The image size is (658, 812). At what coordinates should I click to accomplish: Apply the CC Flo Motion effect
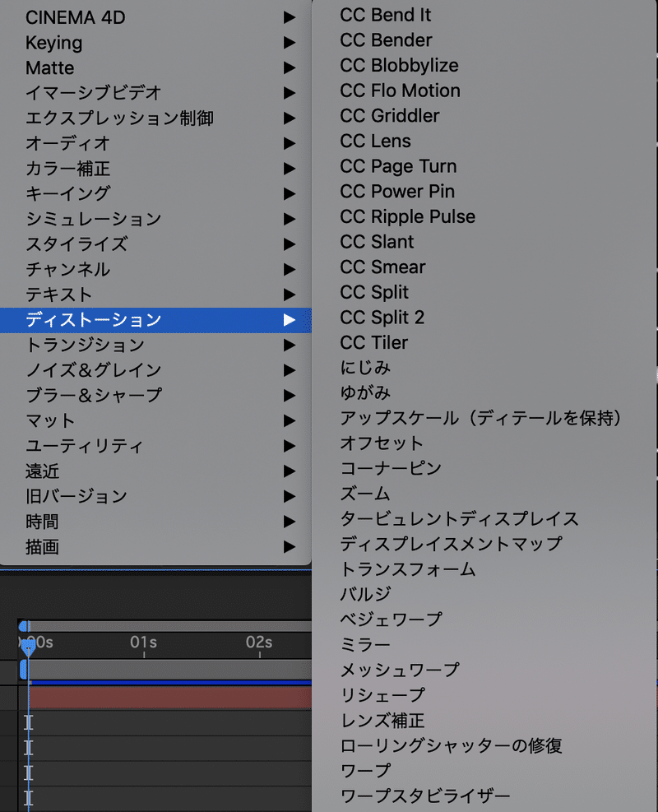[x=484, y=90]
